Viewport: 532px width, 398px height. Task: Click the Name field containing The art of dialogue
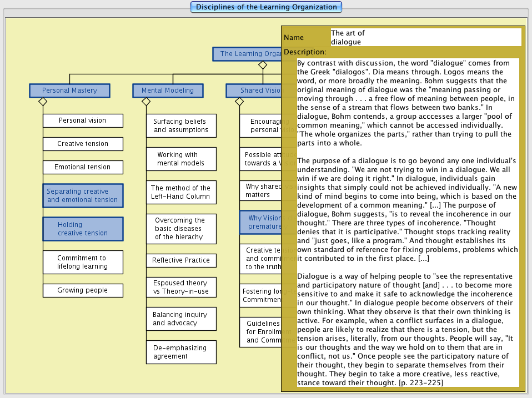pyautogui.click(x=425, y=37)
